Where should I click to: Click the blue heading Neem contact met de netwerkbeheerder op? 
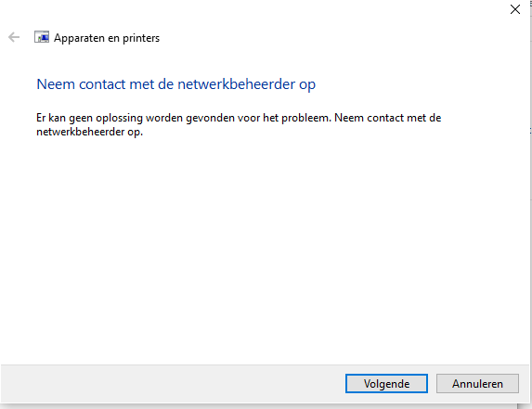click(176, 84)
